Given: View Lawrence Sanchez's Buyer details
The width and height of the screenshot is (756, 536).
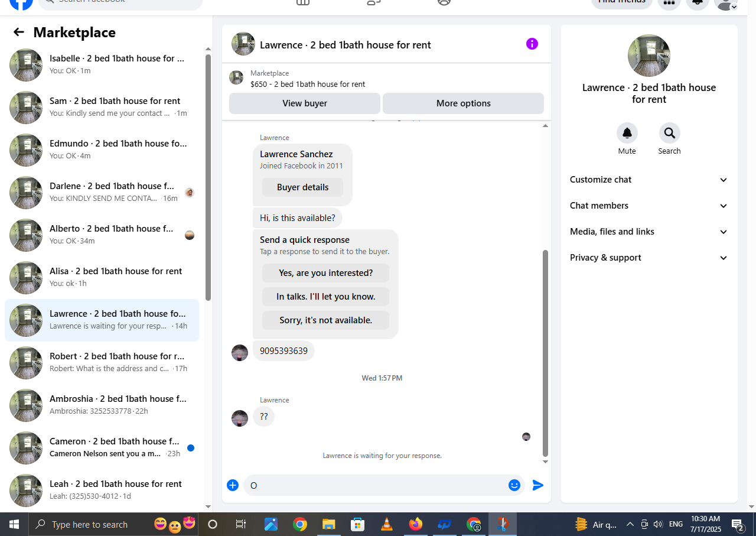Looking at the screenshot, I should [302, 187].
